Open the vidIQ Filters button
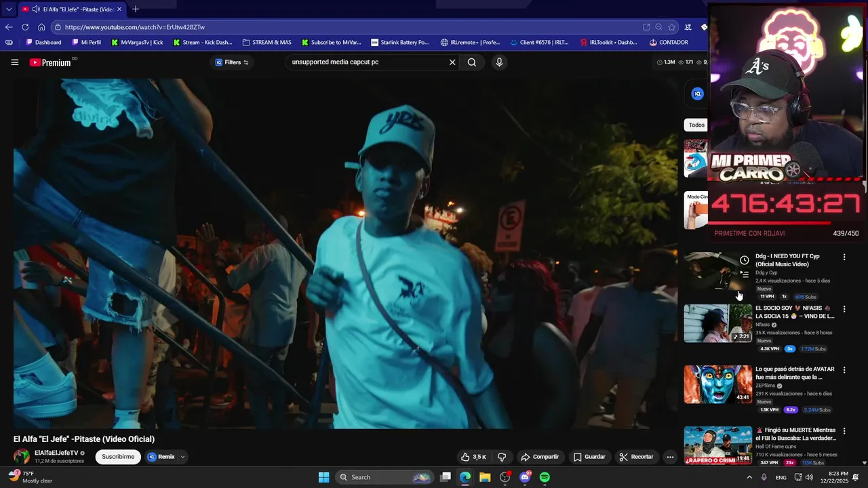Screen dimensions: 868x488 232,62
